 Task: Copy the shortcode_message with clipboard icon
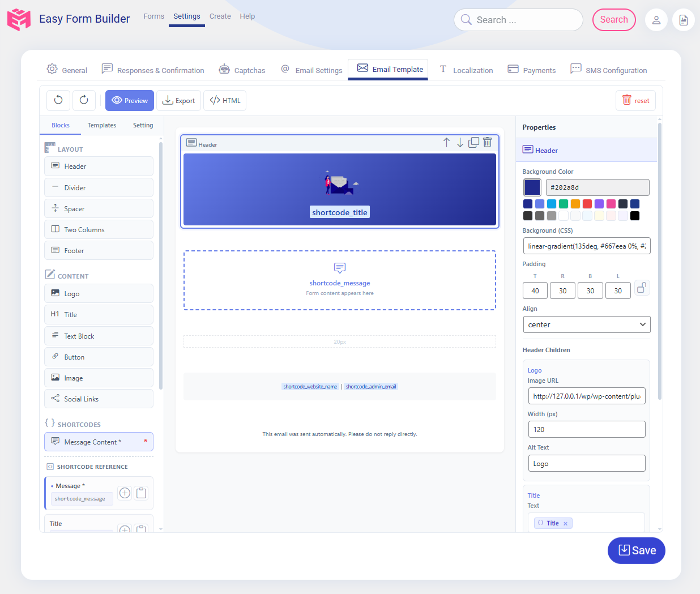pyautogui.click(x=141, y=493)
